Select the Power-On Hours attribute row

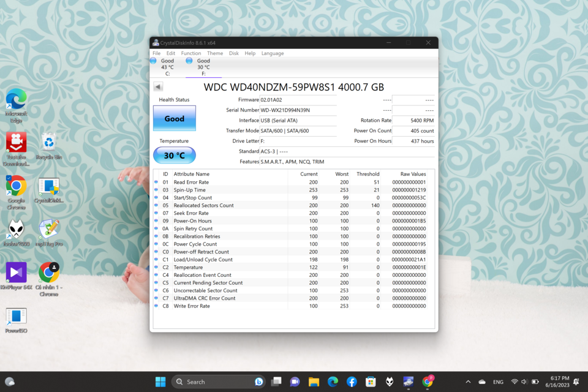click(291, 221)
